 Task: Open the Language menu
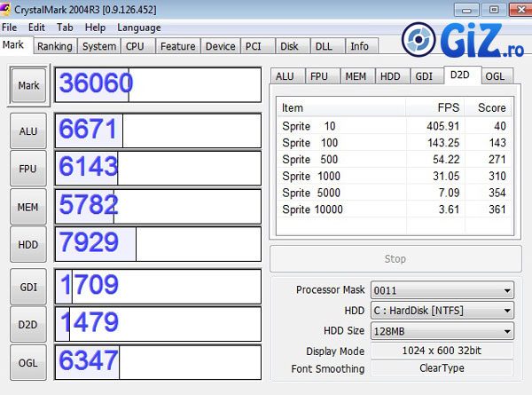pos(138,28)
